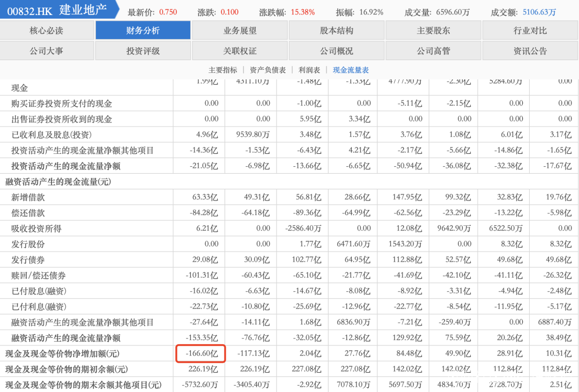The image size is (579, 392).
Task: Click cell -2586.40万 in 吸收投资所得 row
Action: pyautogui.click(x=303, y=228)
